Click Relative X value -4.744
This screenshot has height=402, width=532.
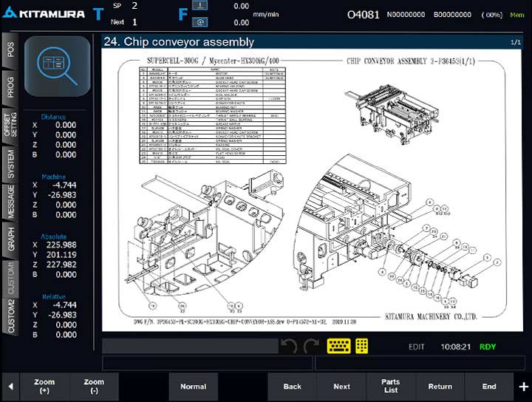64,304
